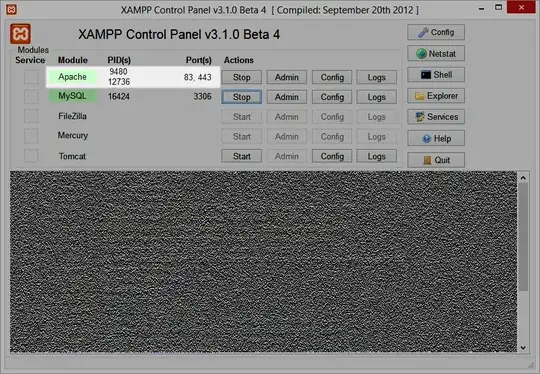This screenshot has width=540, height=374.
Task: Toggle the FileZilla service checkbox
Action: click(31, 116)
